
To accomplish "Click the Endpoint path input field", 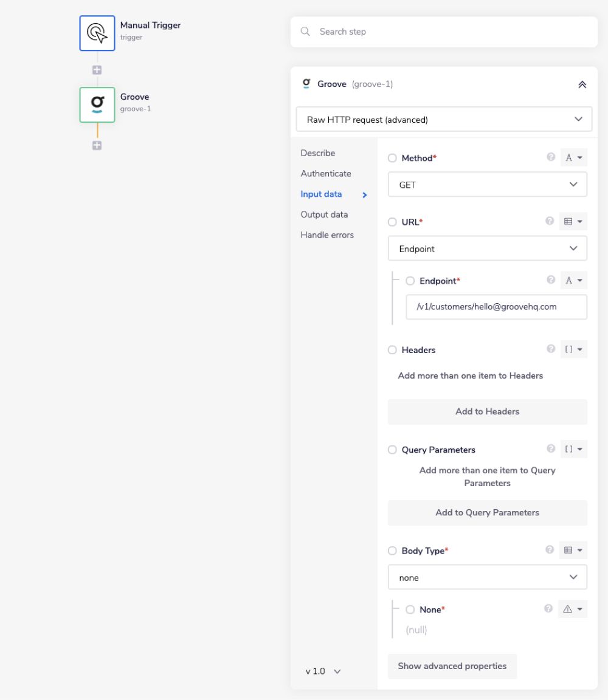I will pos(496,307).
